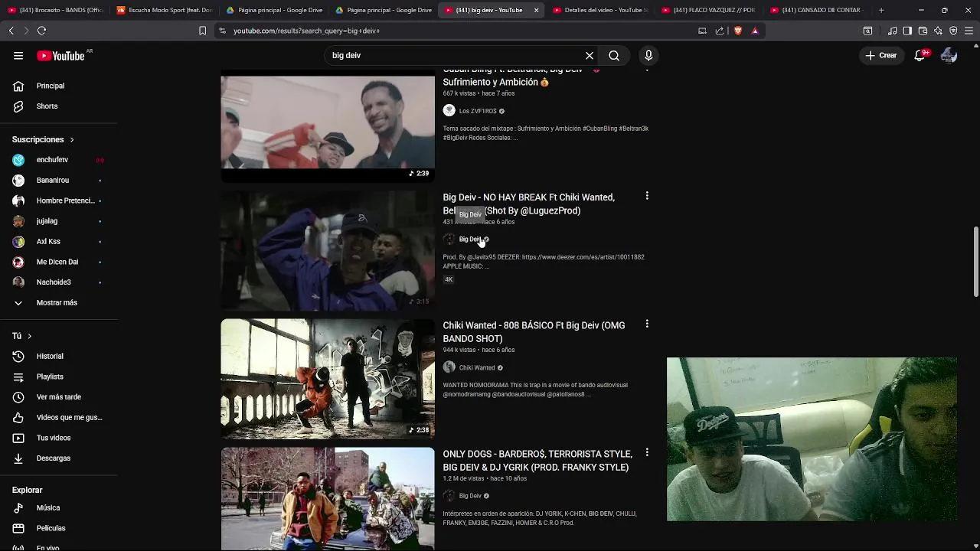Open options menu for NO HAY BREAK video
The width and height of the screenshot is (980, 551).
647,197
